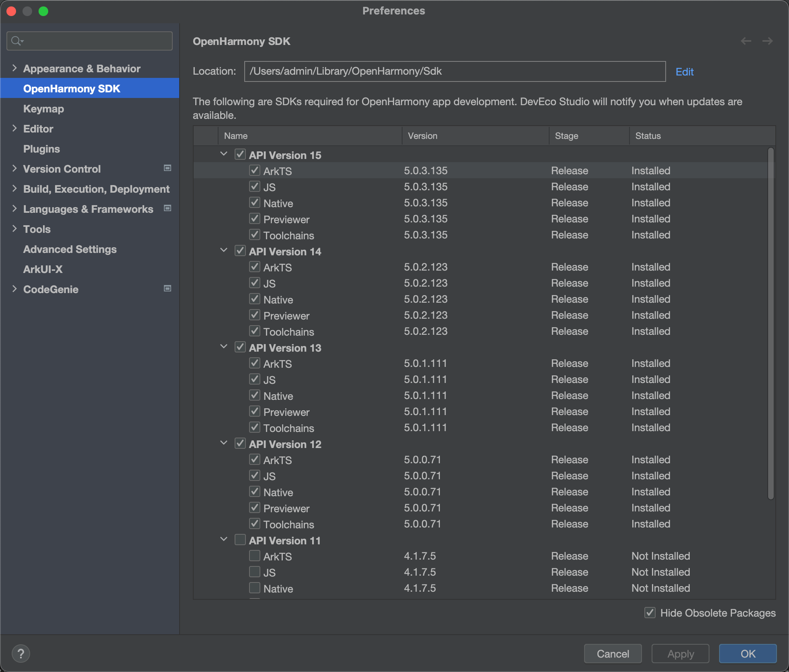Expand Languages & Frameworks section

(14, 209)
